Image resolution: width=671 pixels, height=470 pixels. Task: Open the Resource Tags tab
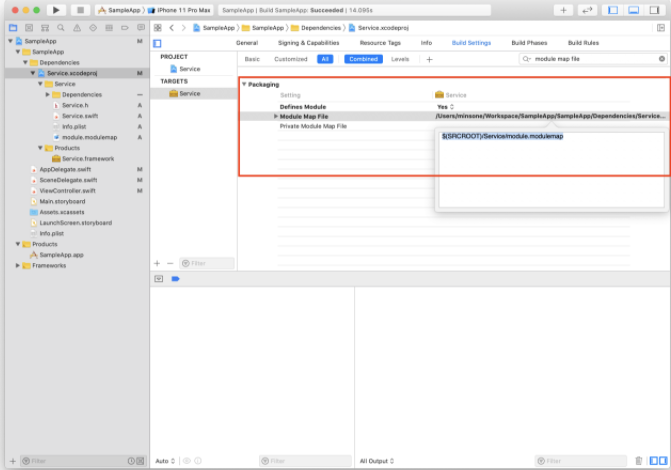380,43
